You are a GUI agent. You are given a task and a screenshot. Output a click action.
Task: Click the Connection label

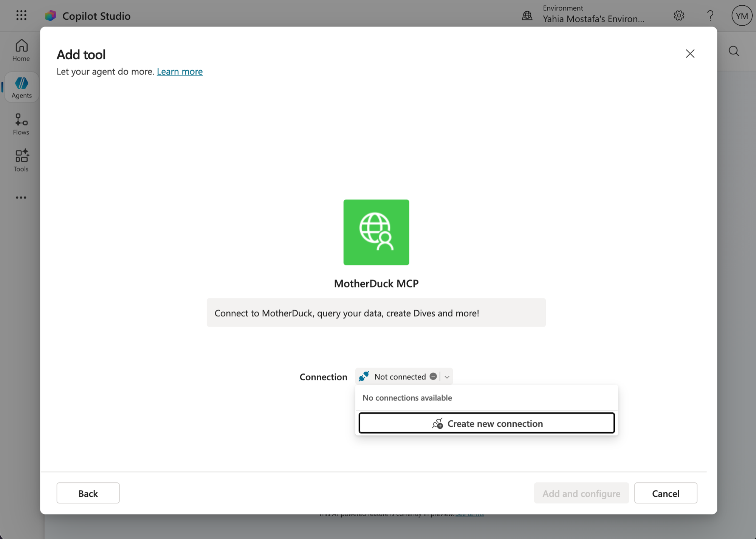click(x=323, y=377)
